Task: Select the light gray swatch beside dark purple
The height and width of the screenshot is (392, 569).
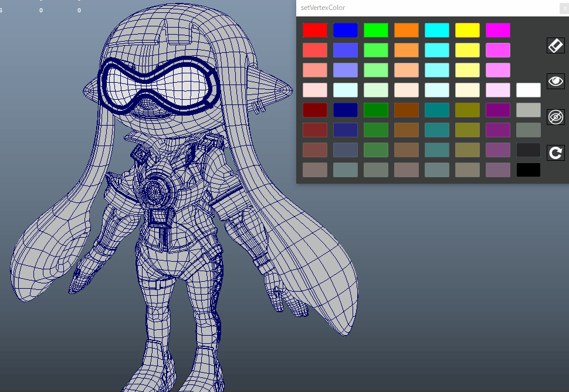Action: point(529,110)
